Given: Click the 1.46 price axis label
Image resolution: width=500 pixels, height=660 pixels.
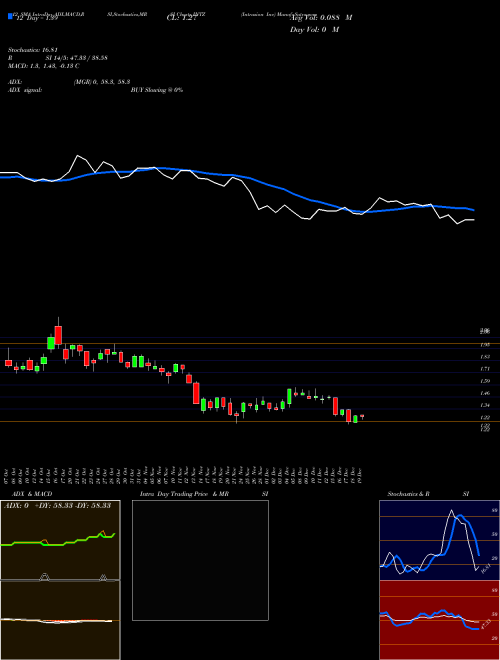Looking at the screenshot, I should pyautogui.click(x=485, y=393).
